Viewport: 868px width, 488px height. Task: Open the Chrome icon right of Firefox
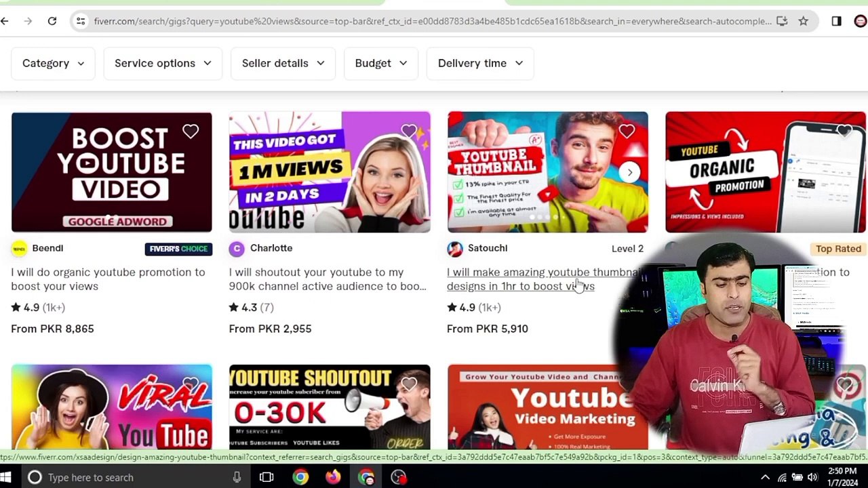(366, 477)
